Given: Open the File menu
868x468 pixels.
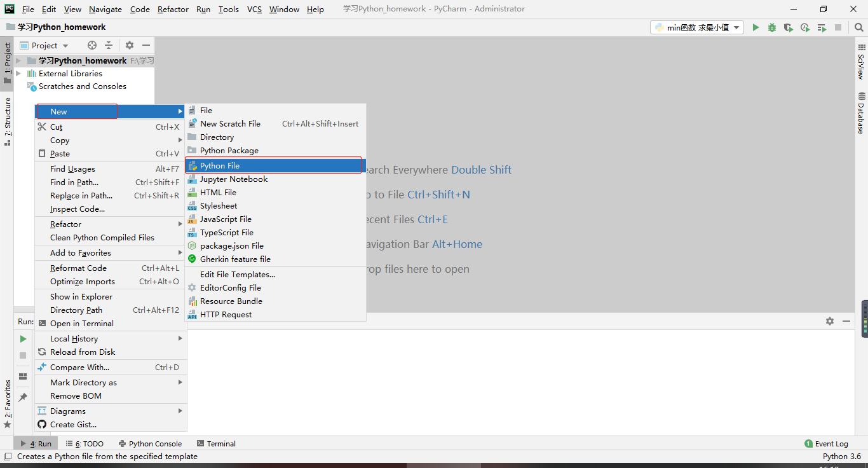Looking at the screenshot, I should (x=28, y=9).
